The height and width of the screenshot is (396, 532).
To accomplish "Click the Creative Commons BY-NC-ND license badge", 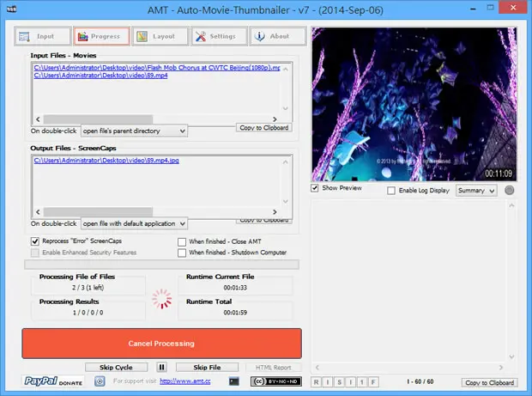I will pos(275,381).
